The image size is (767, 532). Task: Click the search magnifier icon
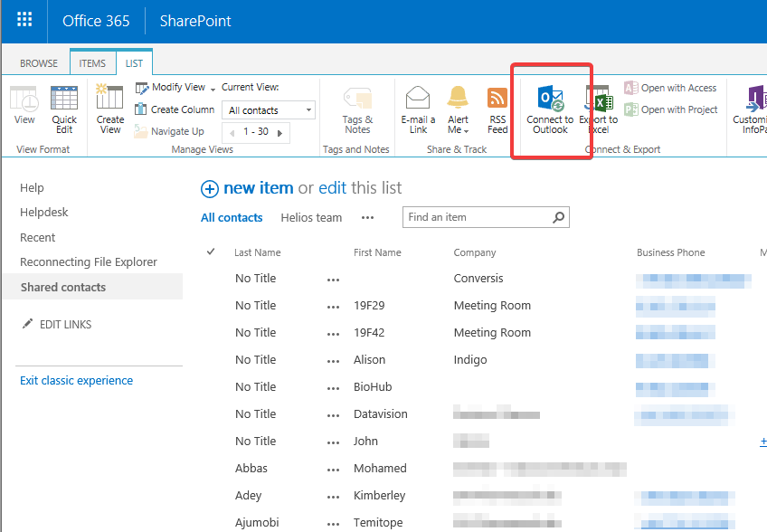coord(558,217)
